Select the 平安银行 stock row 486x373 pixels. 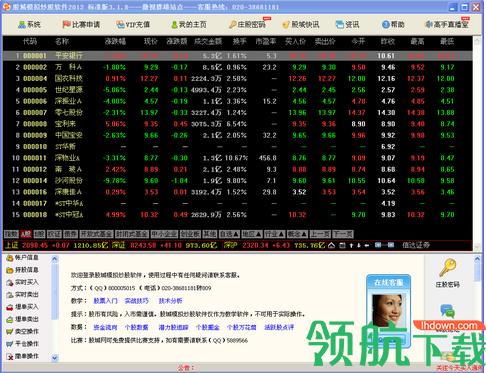(238, 56)
